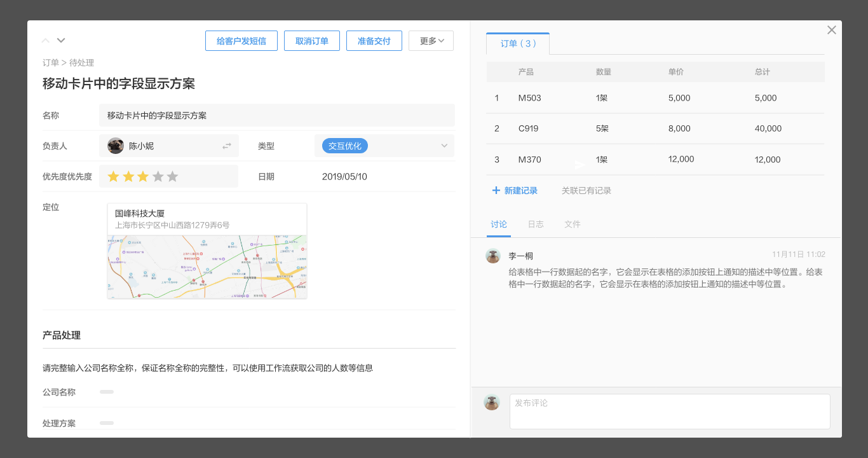Click the record title 移动卡片中的字段显示方案
This screenshot has width=868, height=458.
click(119, 83)
